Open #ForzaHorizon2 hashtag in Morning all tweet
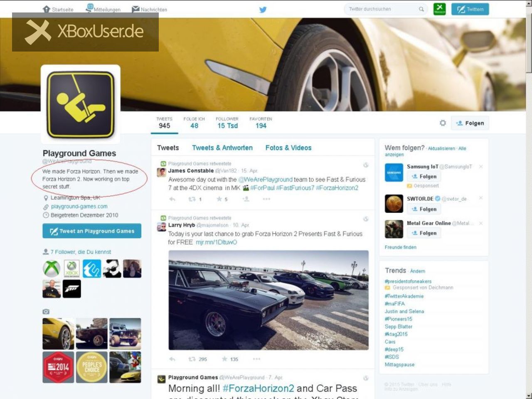Viewport: 532px width, 399px height. tap(258, 389)
